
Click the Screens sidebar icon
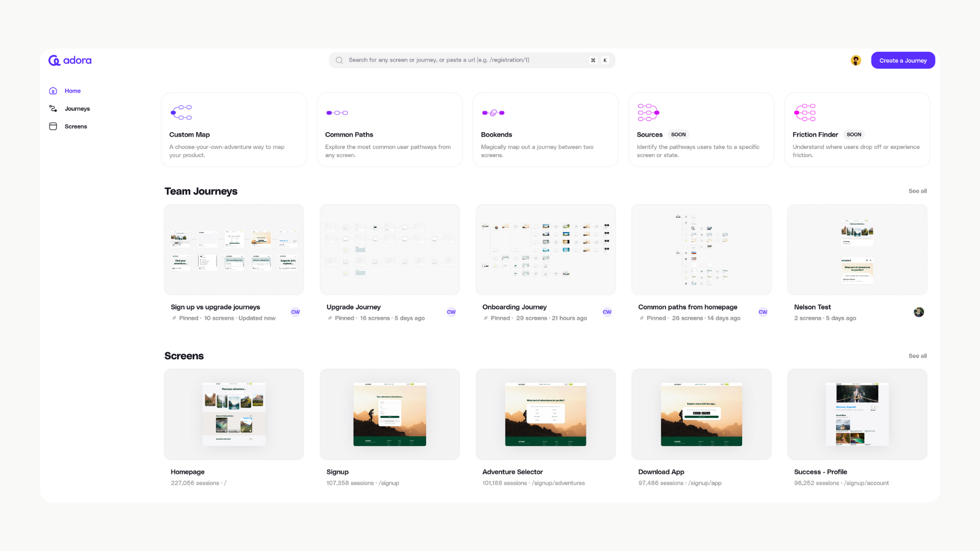(x=53, y=127)
